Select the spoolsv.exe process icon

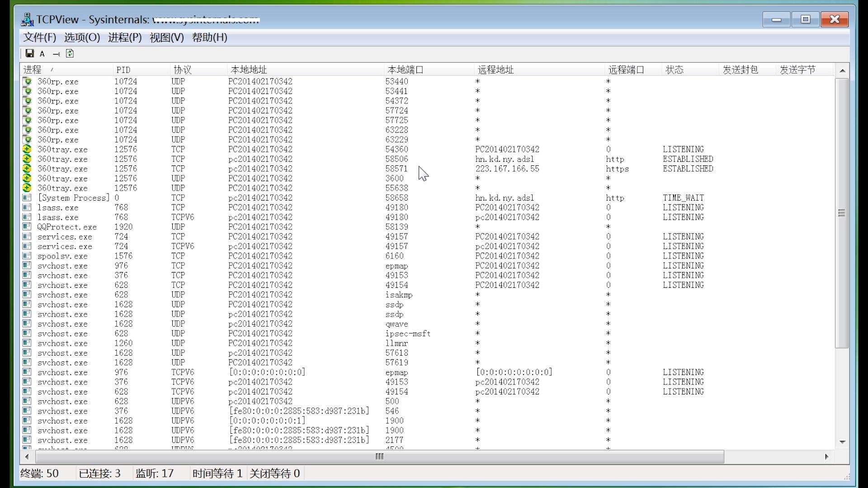coord(27,256)
